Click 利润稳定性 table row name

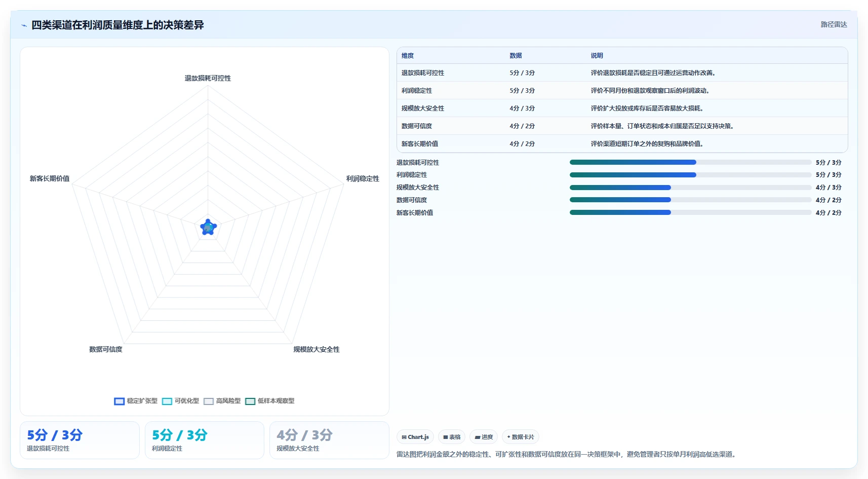(x=417, y=91)
